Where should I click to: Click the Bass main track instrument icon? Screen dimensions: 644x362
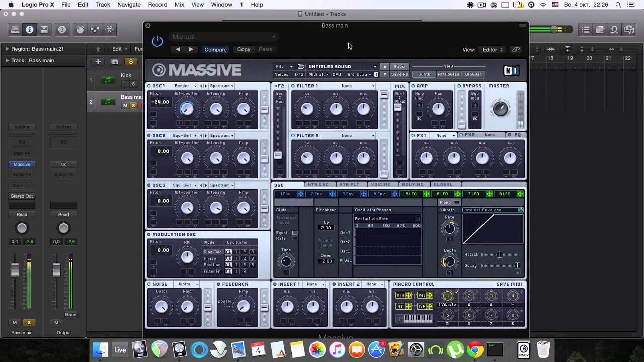tap(107, 102)
